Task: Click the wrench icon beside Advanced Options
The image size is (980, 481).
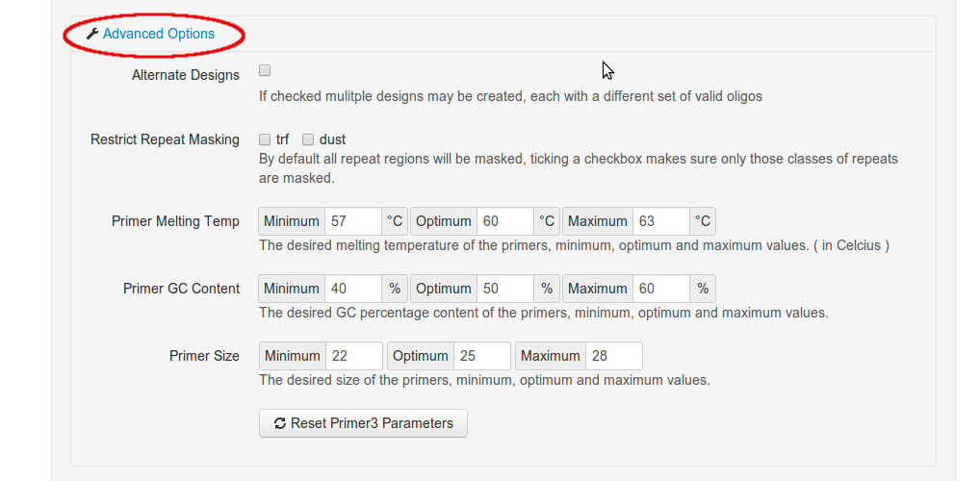Action: (x=92, y=34)
